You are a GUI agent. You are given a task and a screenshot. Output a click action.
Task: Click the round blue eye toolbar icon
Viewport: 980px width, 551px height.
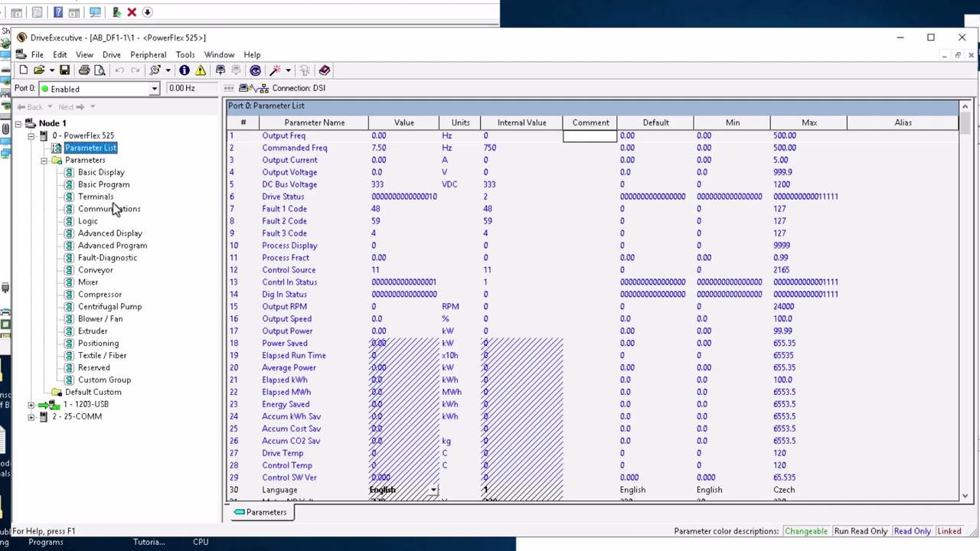255,70
